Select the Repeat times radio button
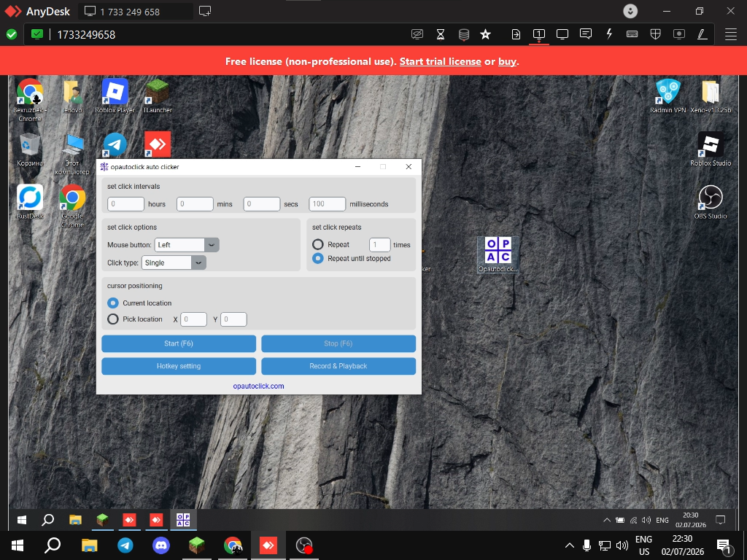747x560 pixels. click(318, 244)
